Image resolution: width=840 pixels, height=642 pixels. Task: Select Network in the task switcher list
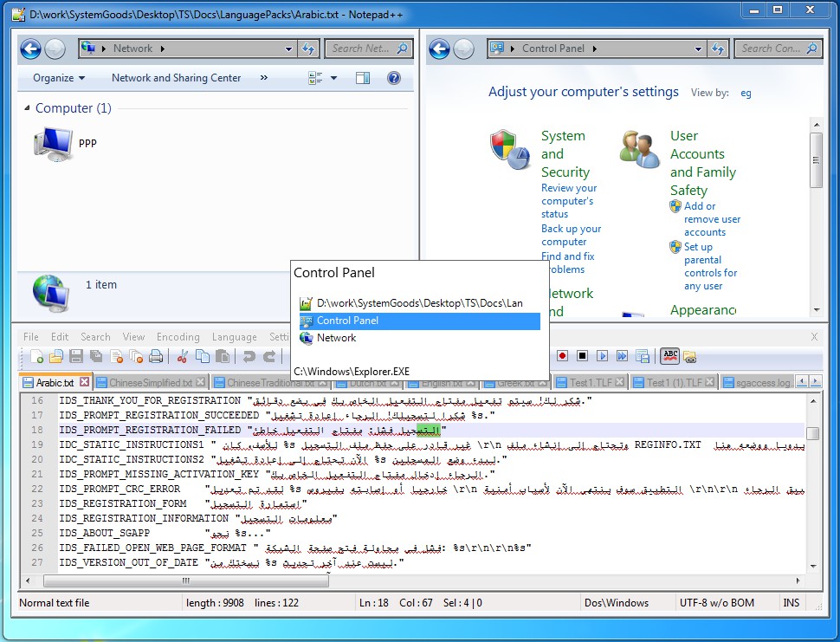tap(419, 338)
